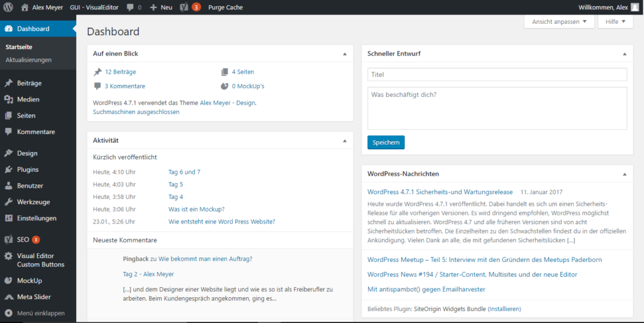Click Purge Cache in the admin bar
The image size is (644, 323).
pos(225,8)
